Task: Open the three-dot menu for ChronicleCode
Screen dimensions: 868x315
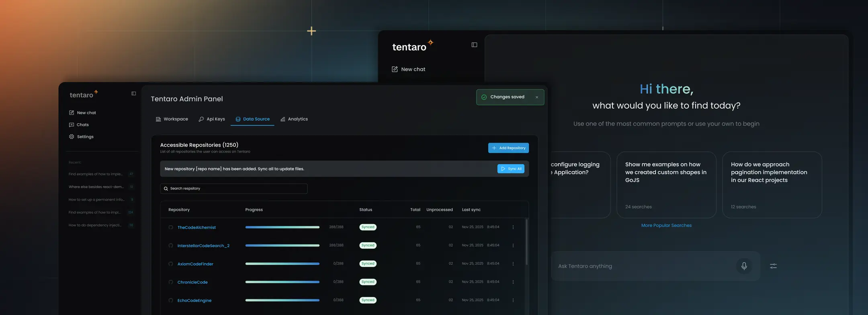Action: tap(513, 282)
